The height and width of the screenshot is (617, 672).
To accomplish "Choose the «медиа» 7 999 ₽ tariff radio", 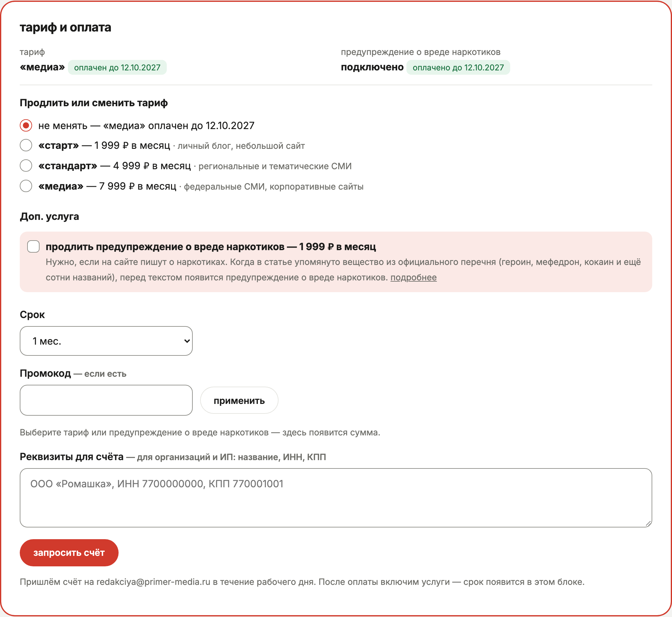I will [26, 186].
